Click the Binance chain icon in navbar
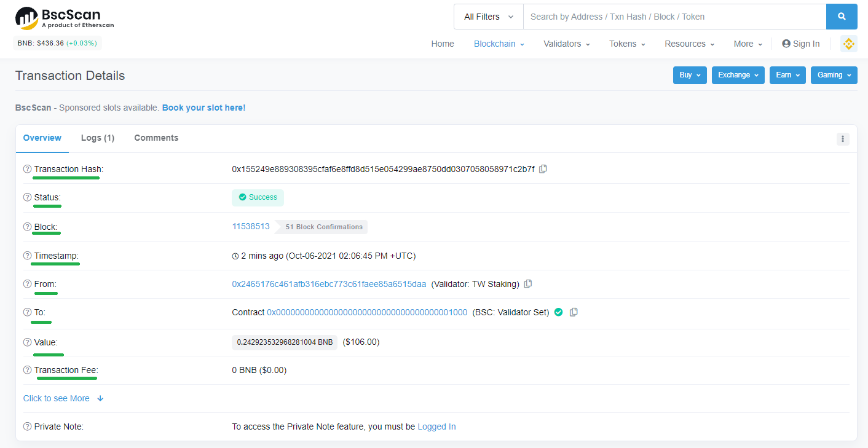 (x=849, y=44)
